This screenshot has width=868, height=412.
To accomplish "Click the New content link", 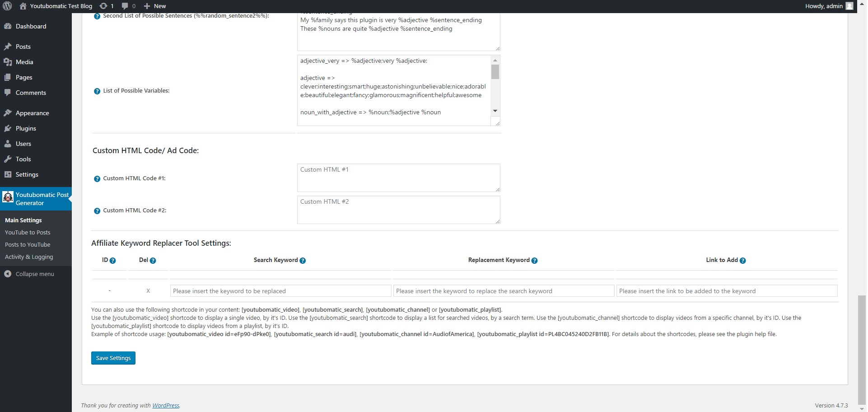I will click(x=160, y=6).
